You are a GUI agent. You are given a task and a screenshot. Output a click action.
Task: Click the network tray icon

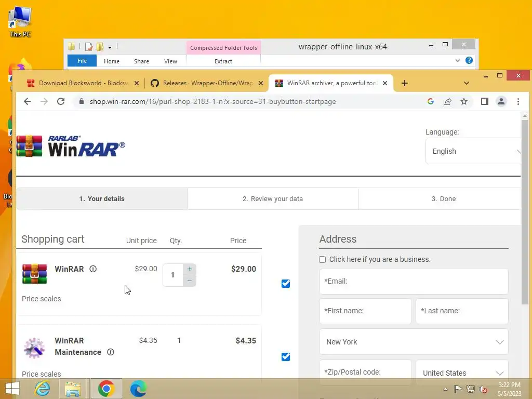tap(471, 389)
